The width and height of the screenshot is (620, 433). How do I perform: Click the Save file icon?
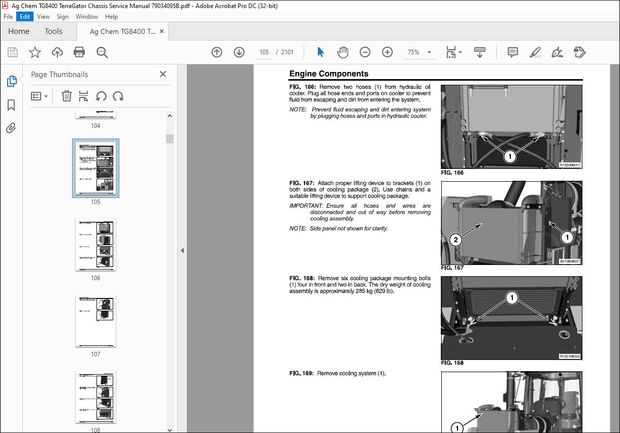point(13,52)
